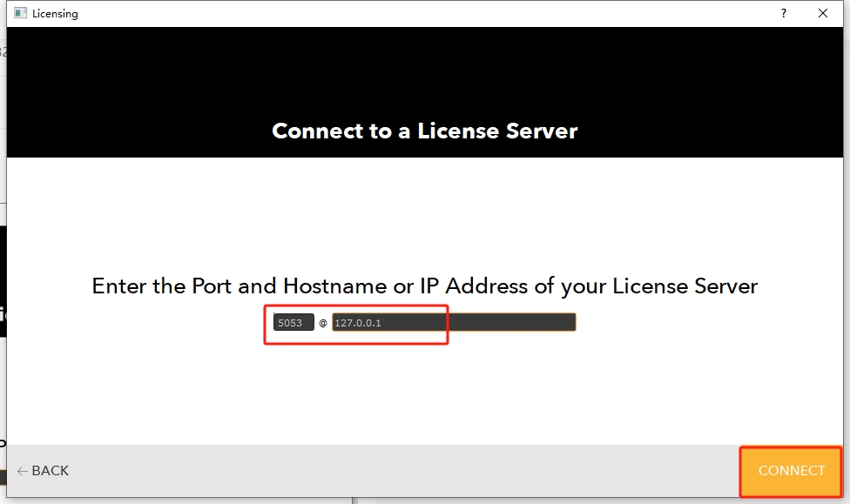Click the gray footer bar between BACK and CONNECT
Screen dimensions: 850x504
[x=392, y=471]
